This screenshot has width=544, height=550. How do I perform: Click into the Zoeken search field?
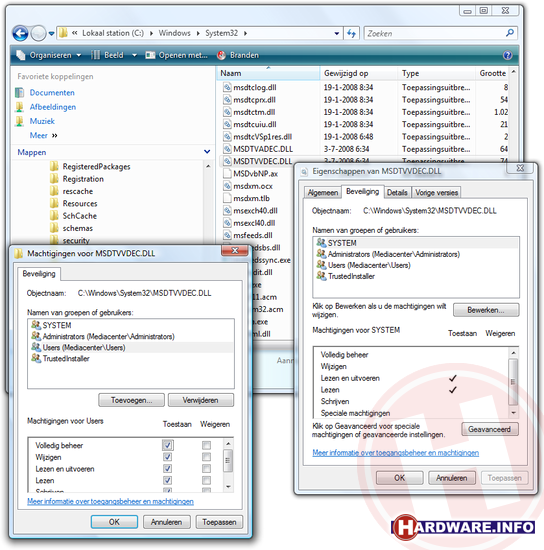point(435,33)
